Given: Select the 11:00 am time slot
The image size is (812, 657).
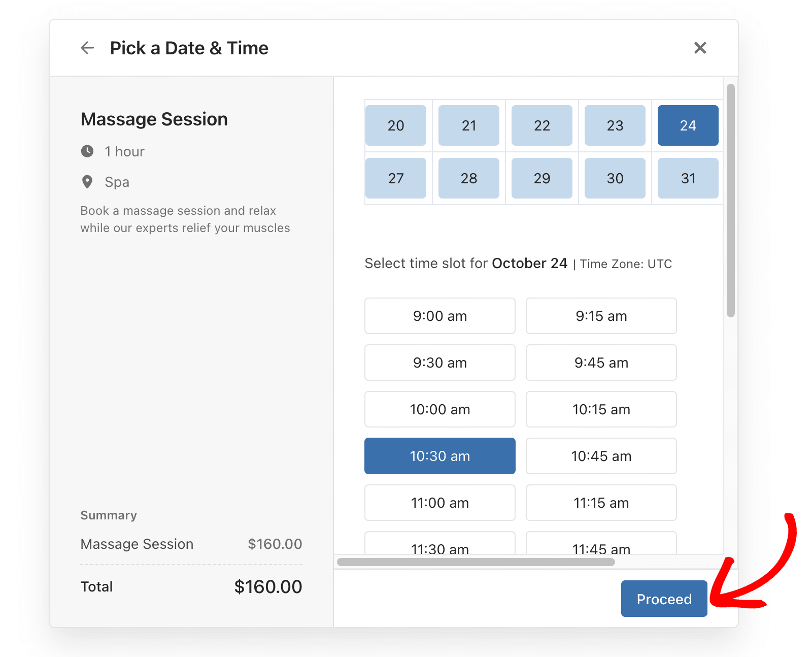Looking at the screenshot, I should pos(439,503).
